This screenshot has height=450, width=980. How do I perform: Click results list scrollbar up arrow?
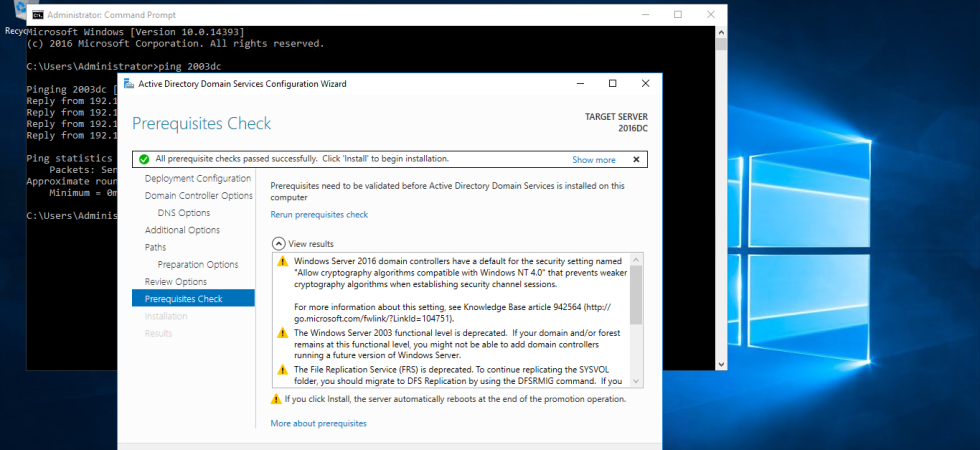click(636, 259)
